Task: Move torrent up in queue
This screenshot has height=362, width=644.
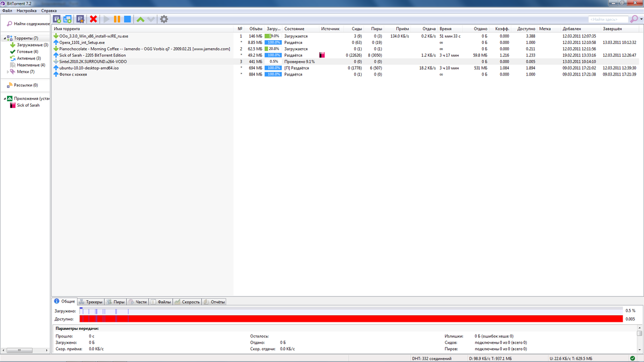Action: coord(141,19)
